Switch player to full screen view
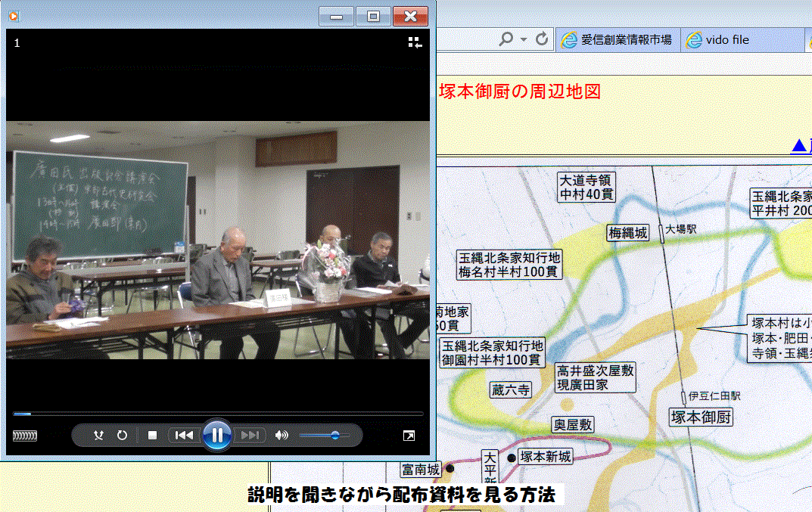The width and height of the screenshot is (812, 512). coord(409,436)
